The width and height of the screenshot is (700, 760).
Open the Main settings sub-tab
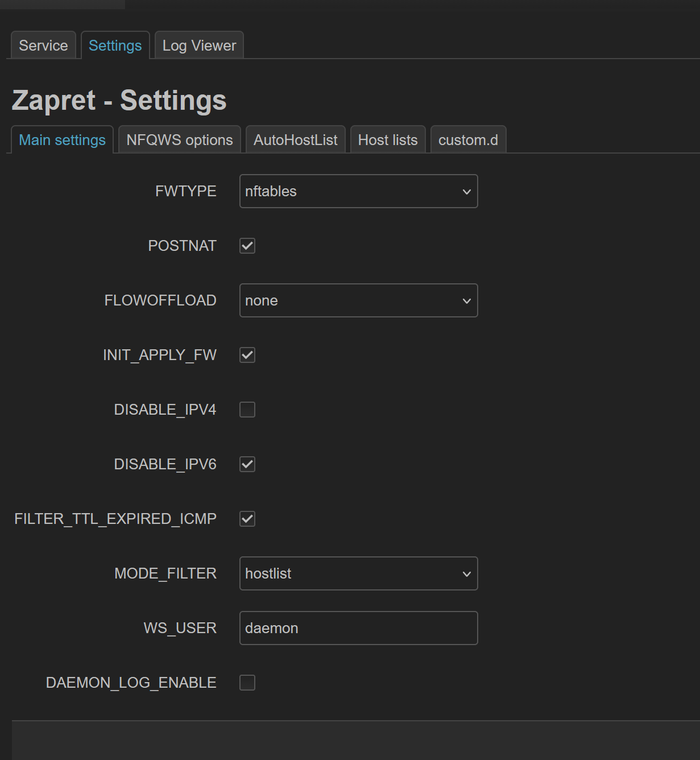click(63, 140)
